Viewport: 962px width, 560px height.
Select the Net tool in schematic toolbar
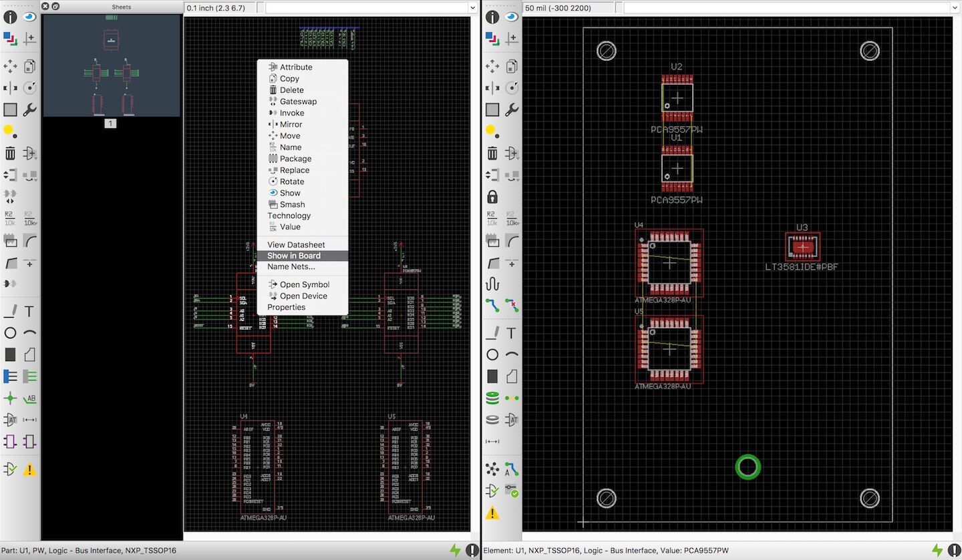[29, 376]
